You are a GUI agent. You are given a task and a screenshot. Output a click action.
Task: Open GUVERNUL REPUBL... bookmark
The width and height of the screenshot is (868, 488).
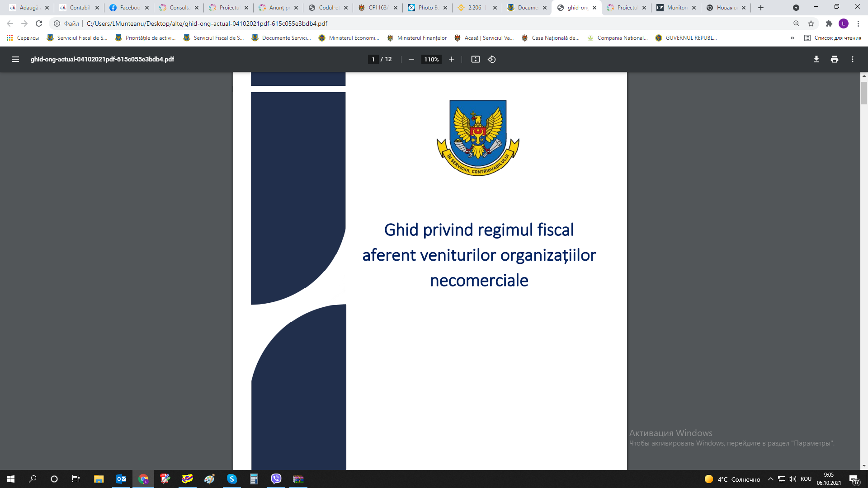[686, 38]
